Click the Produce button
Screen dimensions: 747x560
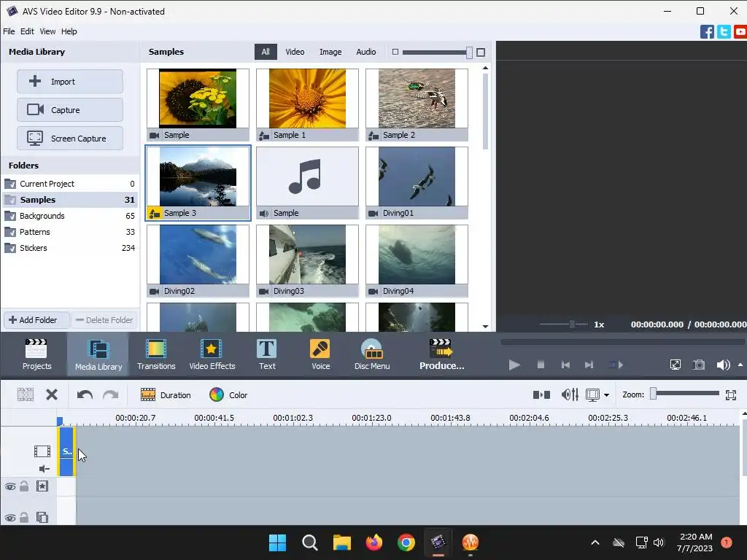click(x=441, y=354)
